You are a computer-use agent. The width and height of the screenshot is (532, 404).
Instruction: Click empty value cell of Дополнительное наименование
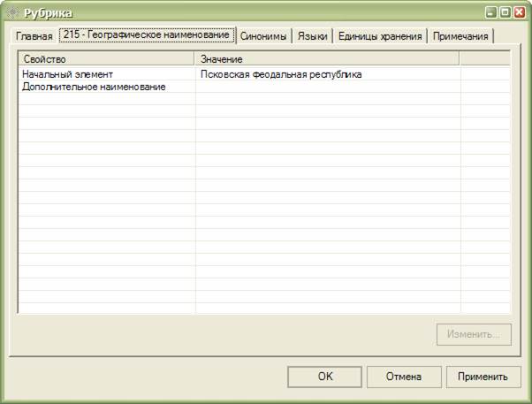tap(327, 87)
